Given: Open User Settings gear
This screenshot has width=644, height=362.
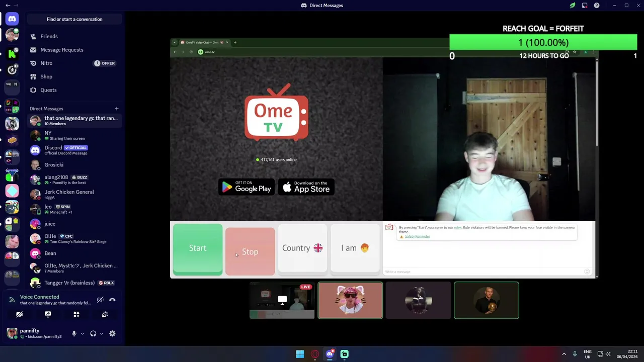Looking at the screenshot, I should tap(112, 333).
